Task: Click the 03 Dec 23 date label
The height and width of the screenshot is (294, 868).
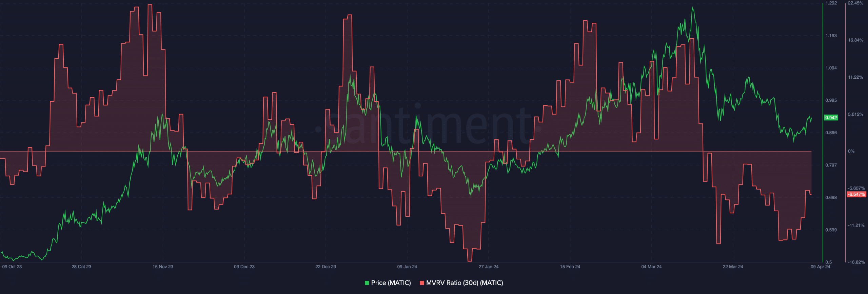Action: coord(244,267)
